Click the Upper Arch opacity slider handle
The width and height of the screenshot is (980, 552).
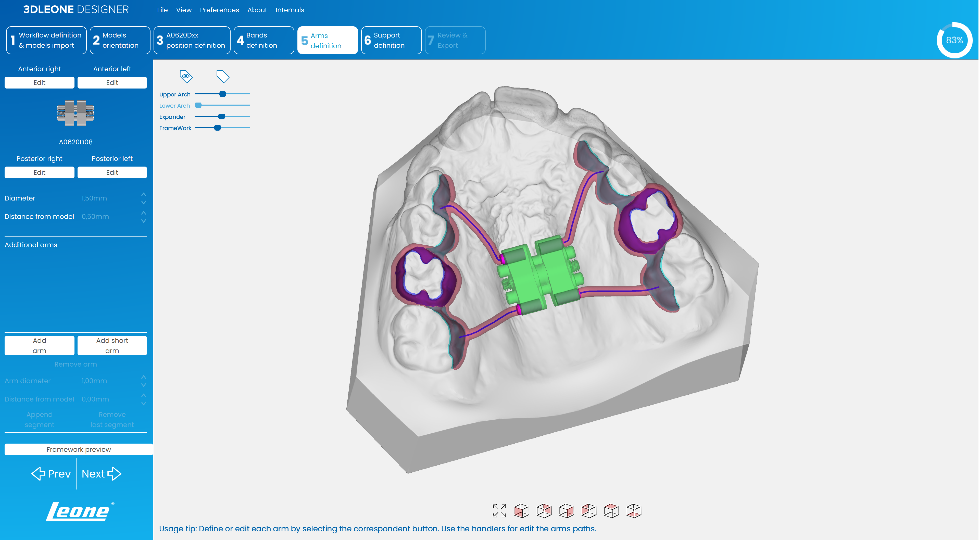(223, 94)
